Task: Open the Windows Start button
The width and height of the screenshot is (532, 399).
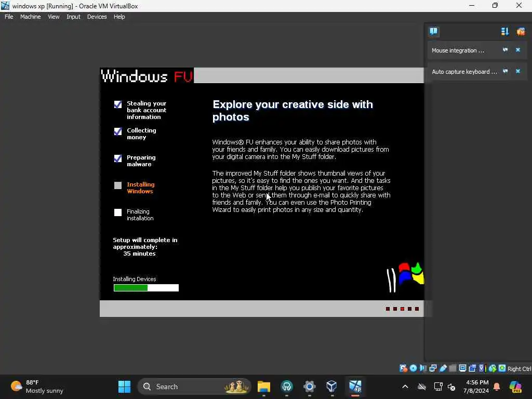Action: [125, 387]
